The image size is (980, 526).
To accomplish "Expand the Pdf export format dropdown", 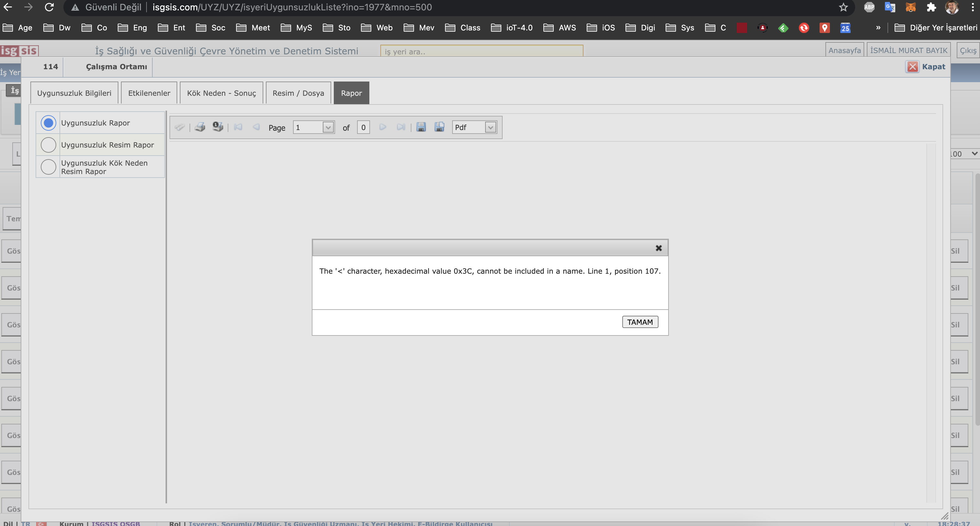I will (490, 127).
